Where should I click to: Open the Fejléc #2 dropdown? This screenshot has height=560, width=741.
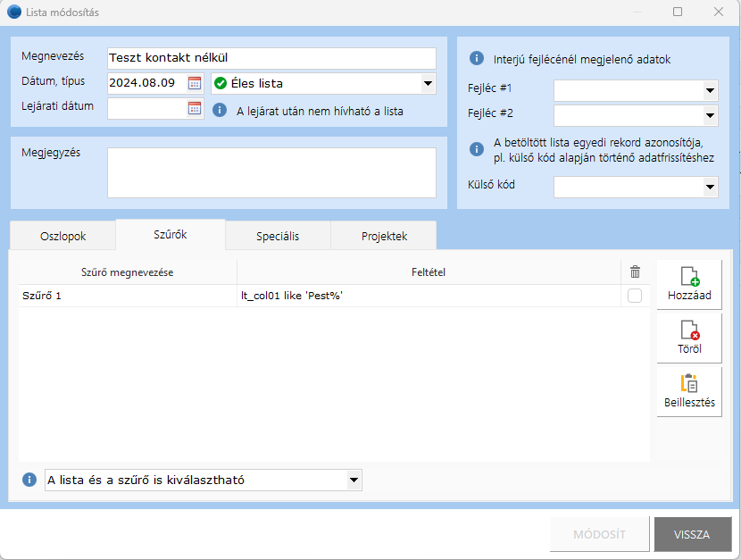click(710, 115)
